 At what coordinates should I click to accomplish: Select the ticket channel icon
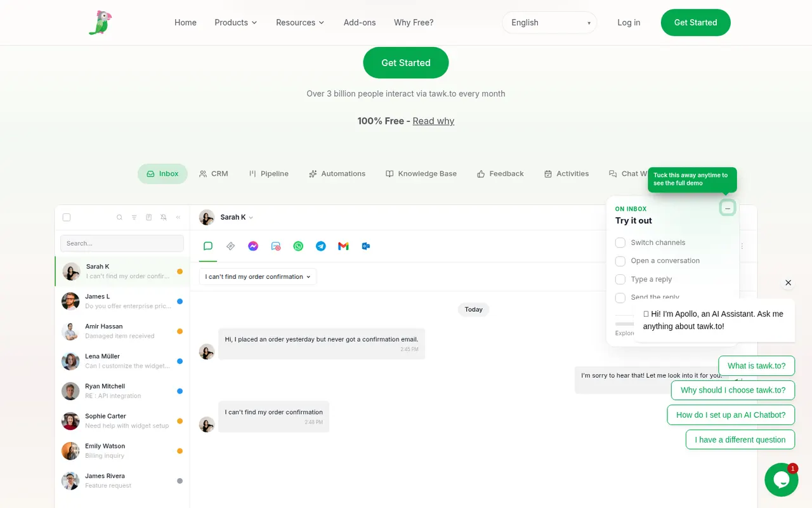coord(231,246)
